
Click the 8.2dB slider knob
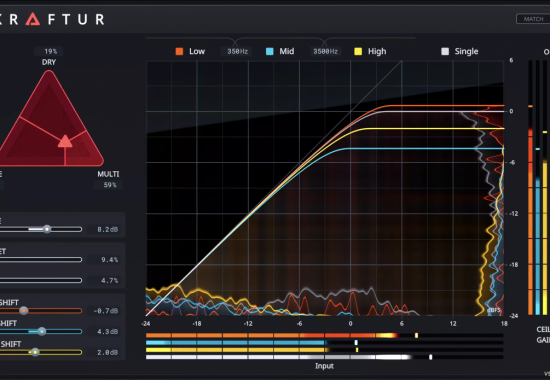tap(47, 229)
